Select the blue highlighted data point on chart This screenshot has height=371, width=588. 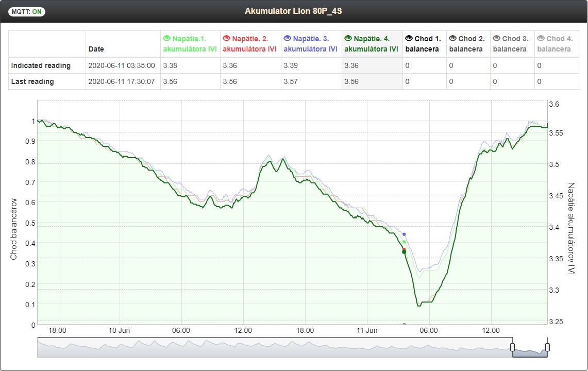(x=404, y=234)
